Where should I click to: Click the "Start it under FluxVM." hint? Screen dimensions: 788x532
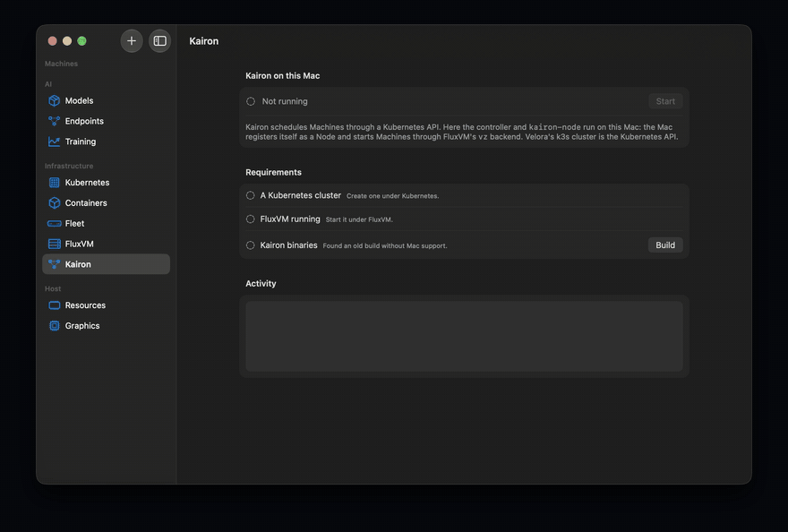click(359, 219)
